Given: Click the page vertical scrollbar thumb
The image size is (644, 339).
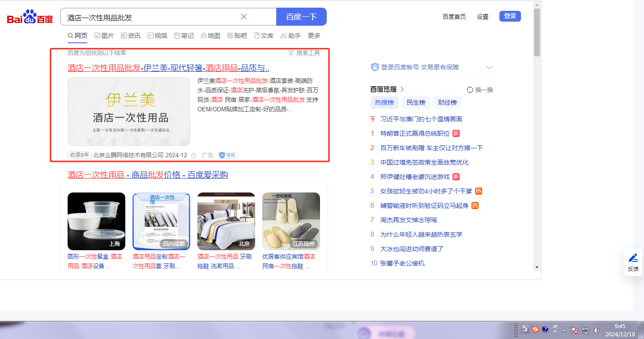Looking at the screenshot, I should pyautogui.click(x=537, y=32).
